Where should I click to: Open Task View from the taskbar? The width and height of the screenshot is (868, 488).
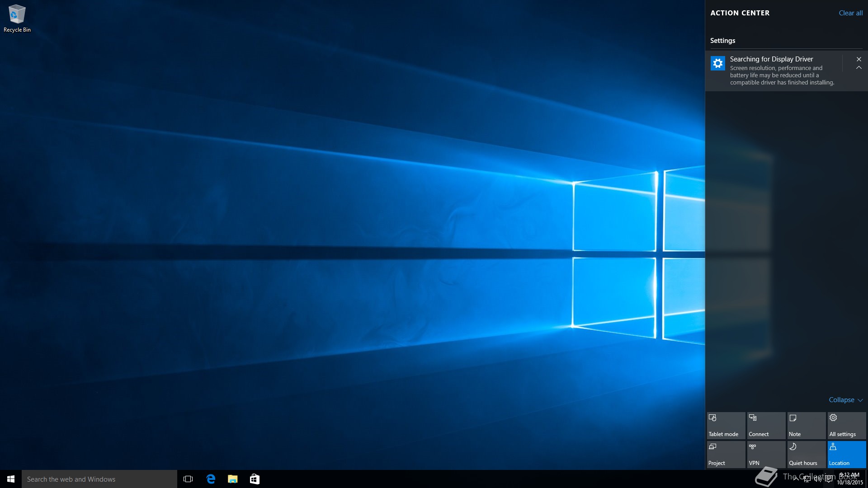(x=188, y=479)
